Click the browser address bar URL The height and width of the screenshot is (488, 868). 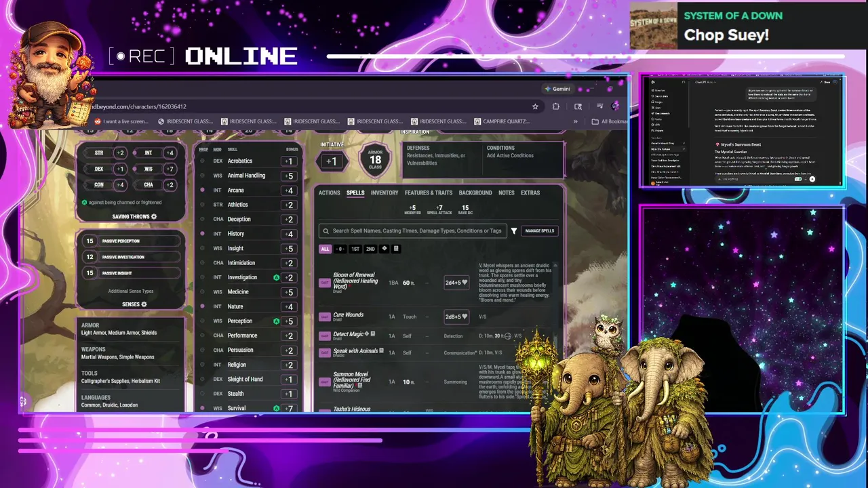pyautogui.click(x=139, y=106)
